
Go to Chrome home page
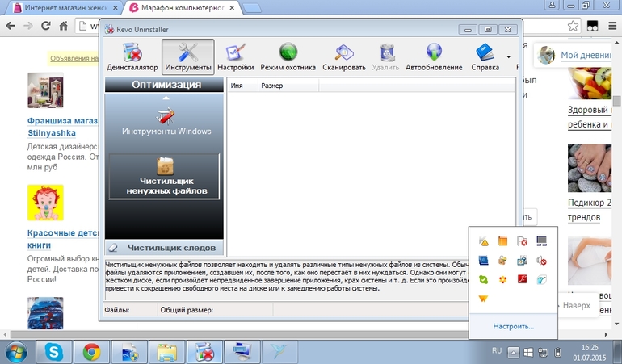63,26
